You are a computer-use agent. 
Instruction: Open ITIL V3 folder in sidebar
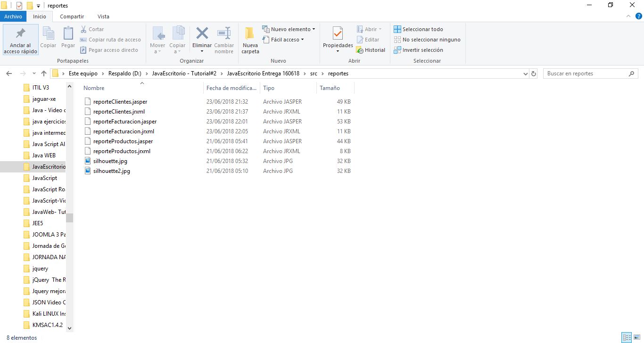pyautogui.click(x=41, y=88)
